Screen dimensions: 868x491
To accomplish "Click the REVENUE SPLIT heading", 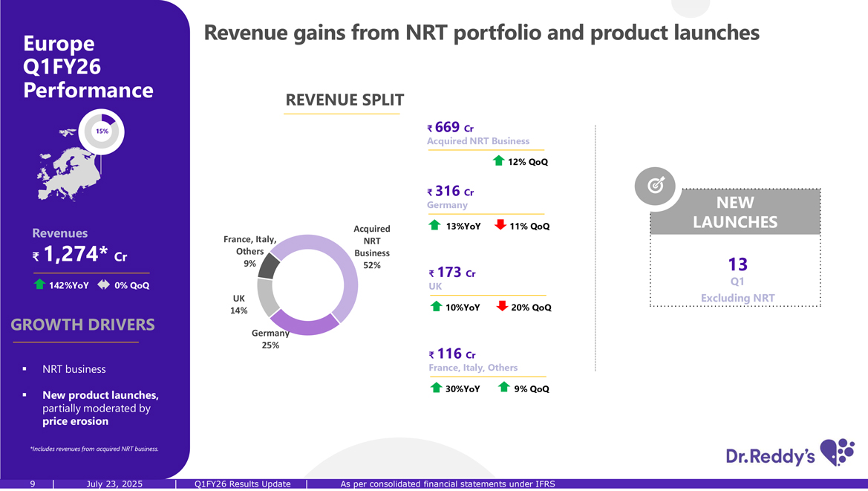I will point(345,100).
